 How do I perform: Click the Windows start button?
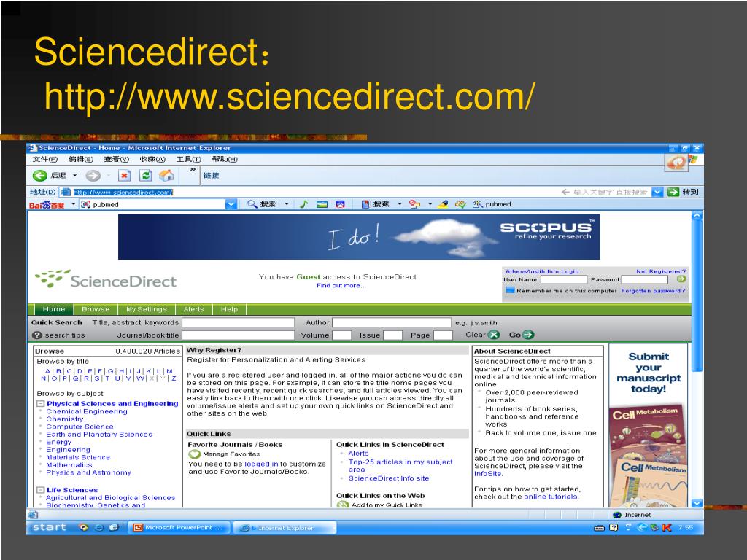click(49, 528)
